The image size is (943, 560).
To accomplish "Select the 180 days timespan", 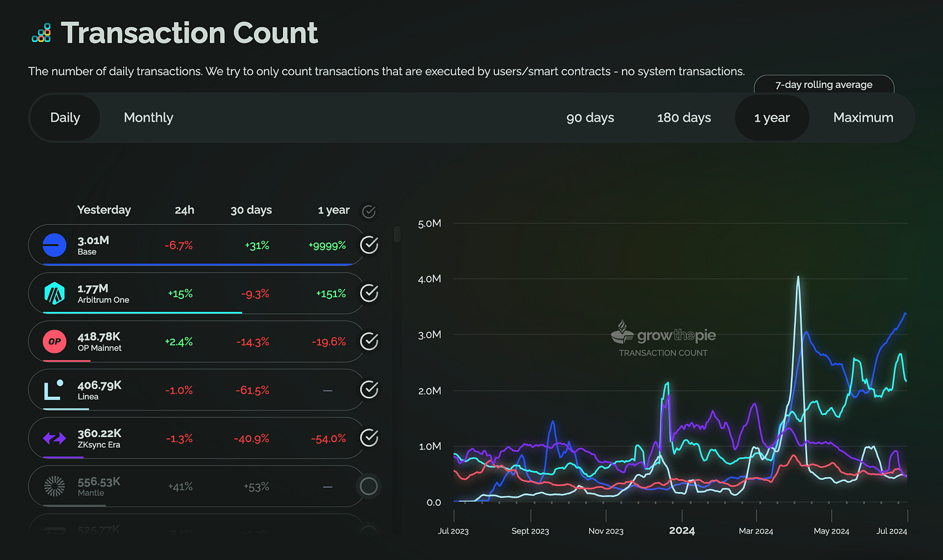I will point(684,118).
